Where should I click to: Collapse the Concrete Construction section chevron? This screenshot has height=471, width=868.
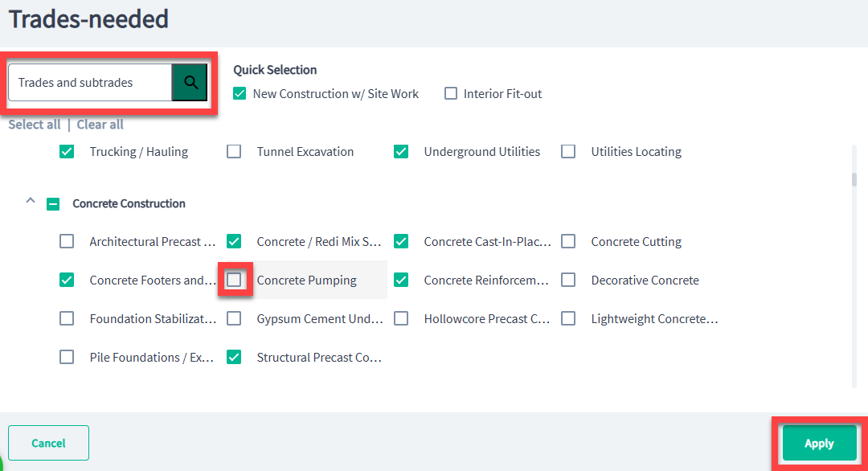pyautogui.click(x=31, y=202)
